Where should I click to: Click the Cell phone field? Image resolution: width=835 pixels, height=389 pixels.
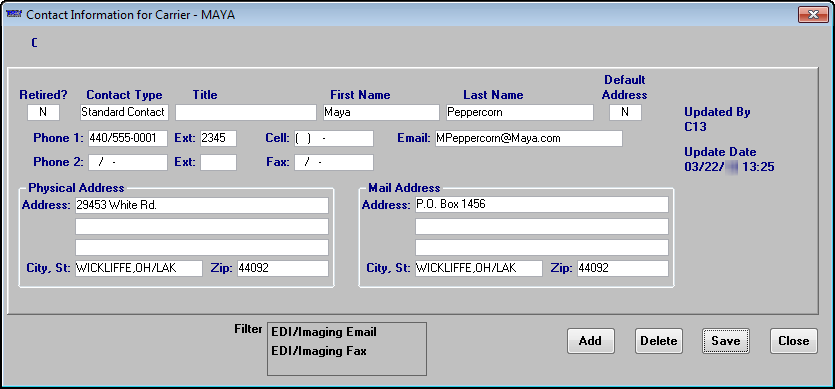334,139
